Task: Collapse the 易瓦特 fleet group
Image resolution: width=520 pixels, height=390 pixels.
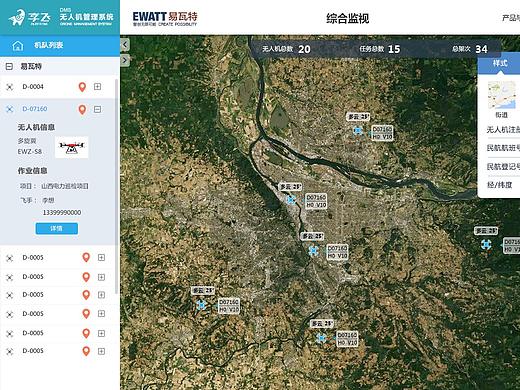Action: point(9,66)
